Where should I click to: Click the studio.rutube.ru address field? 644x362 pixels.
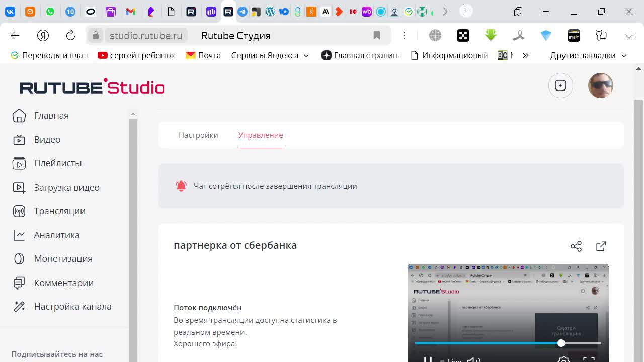point(146,36)
